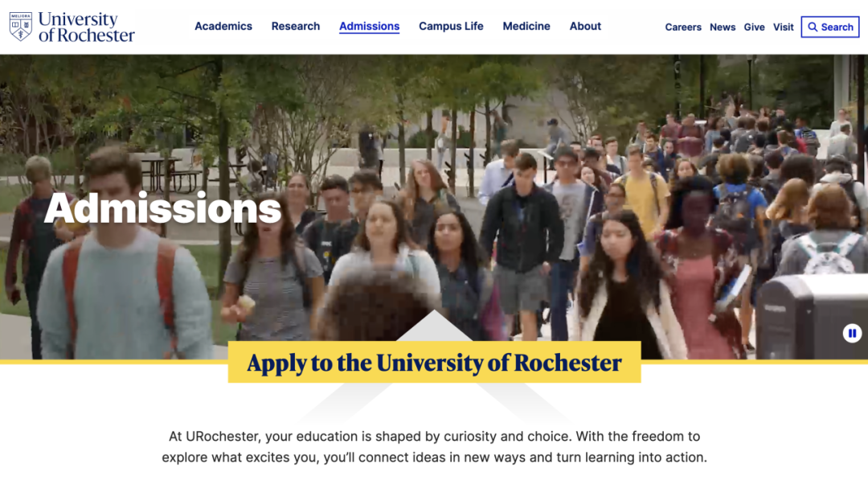Click the Search button

coord(829,27)
